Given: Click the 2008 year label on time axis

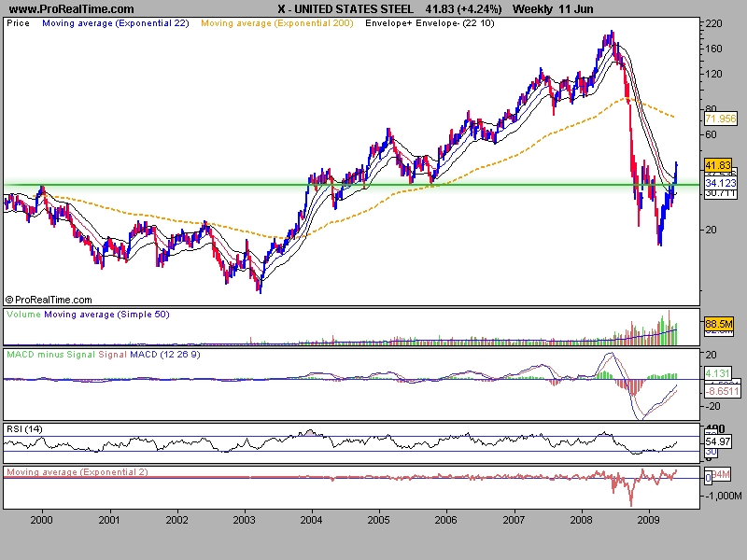Looking at the screenshot, I should click(x=581, y=520).
